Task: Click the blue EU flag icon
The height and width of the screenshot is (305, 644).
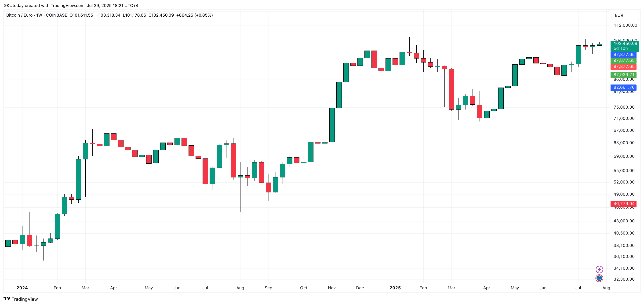Action: coord(599,278)
